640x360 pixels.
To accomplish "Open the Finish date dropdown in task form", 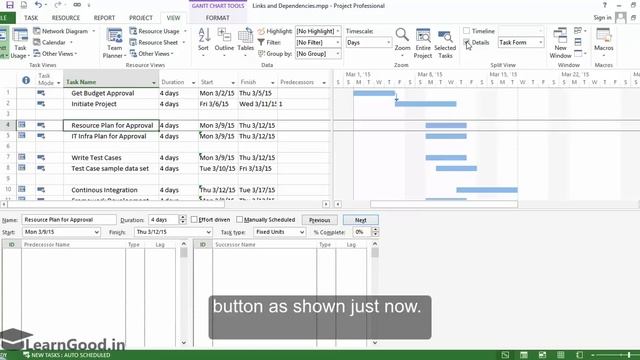I will 208,232.
